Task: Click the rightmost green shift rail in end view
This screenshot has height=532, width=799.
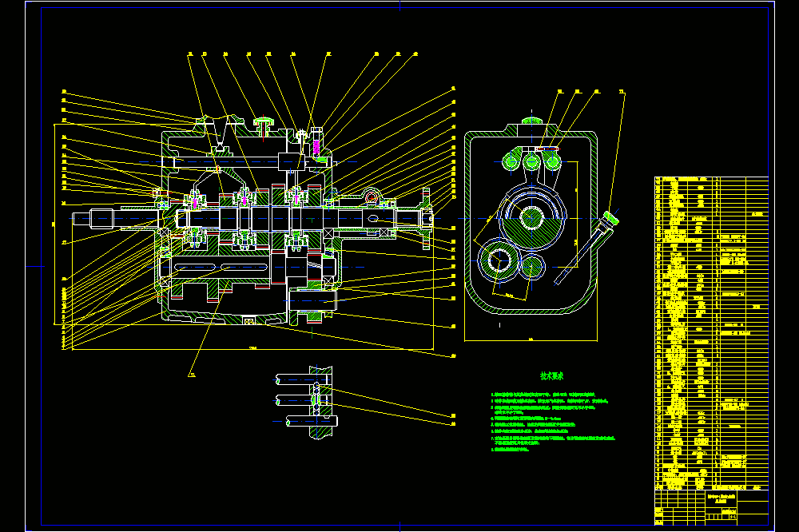Action: [x=553, y=163]
